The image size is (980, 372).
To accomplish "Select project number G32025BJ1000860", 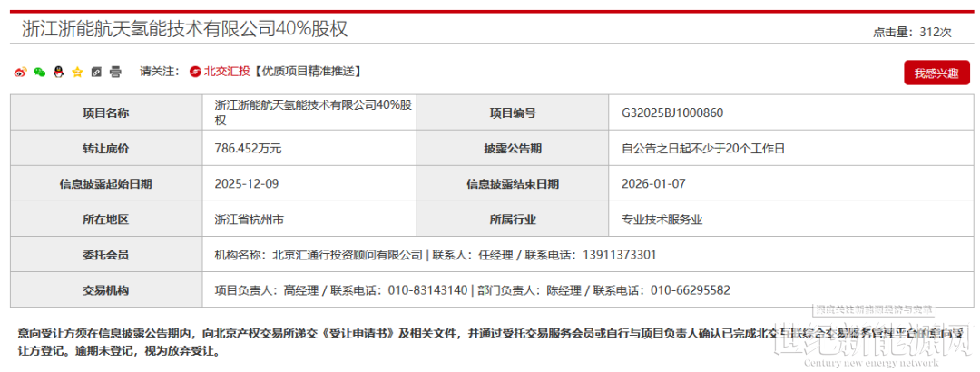I will point(672,113).
